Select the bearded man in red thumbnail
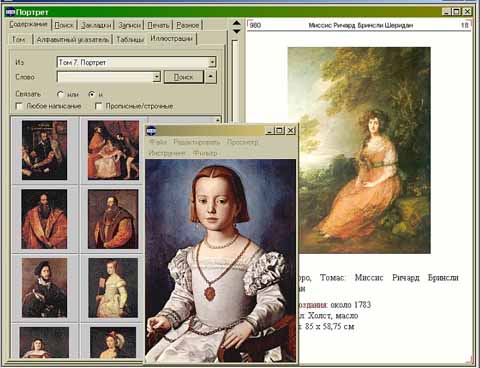Screen dimensions: 480x368 tap(44, 219)
